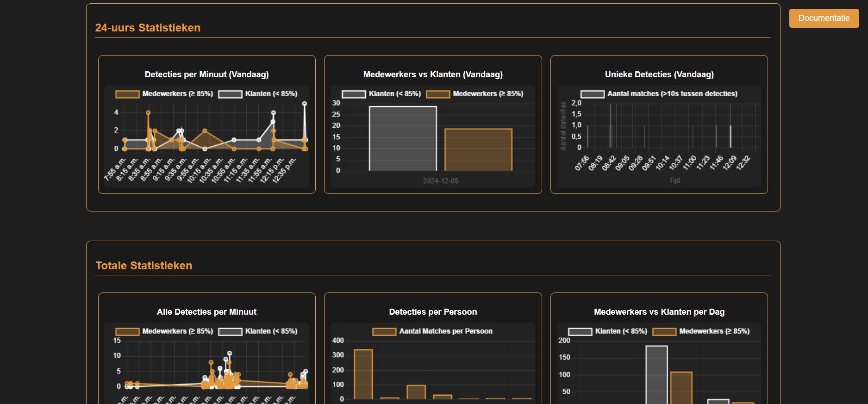Open the Documentatie button
This screenshot has height=404, width=868.
pyautogui.click(x=824, y=18)
